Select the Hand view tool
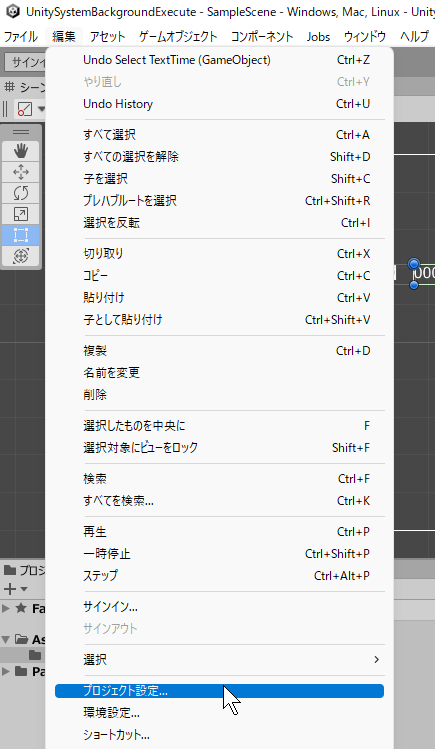The image size is (435, 749). pyautogui.click(x=21, y=151)
